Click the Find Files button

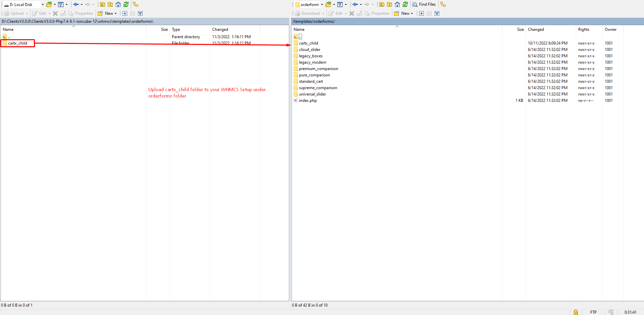tap(424, 4)
